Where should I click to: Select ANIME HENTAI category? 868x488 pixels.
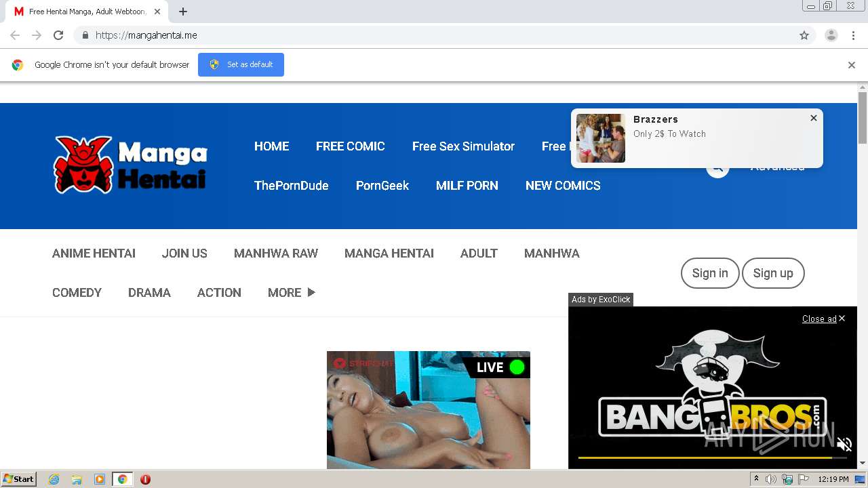tap(94, 253)
